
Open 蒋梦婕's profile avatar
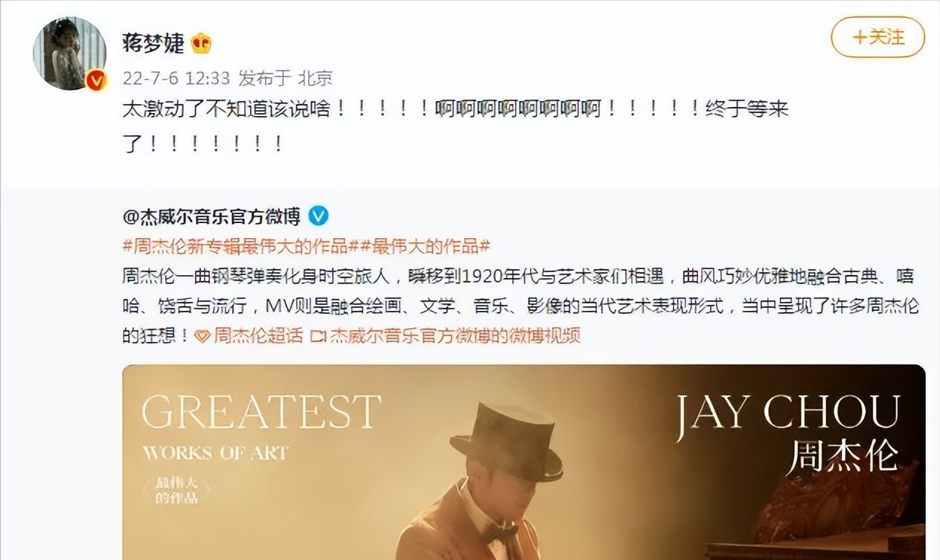(69, 54)
